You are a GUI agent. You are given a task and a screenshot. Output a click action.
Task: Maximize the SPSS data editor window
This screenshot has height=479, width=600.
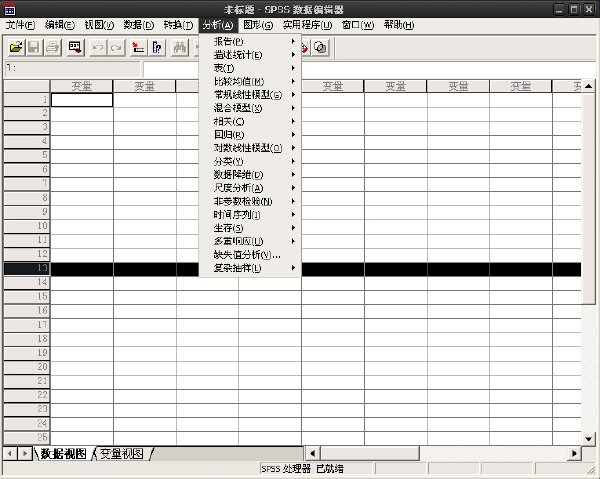pyautogui.click(x=574, y=10)
